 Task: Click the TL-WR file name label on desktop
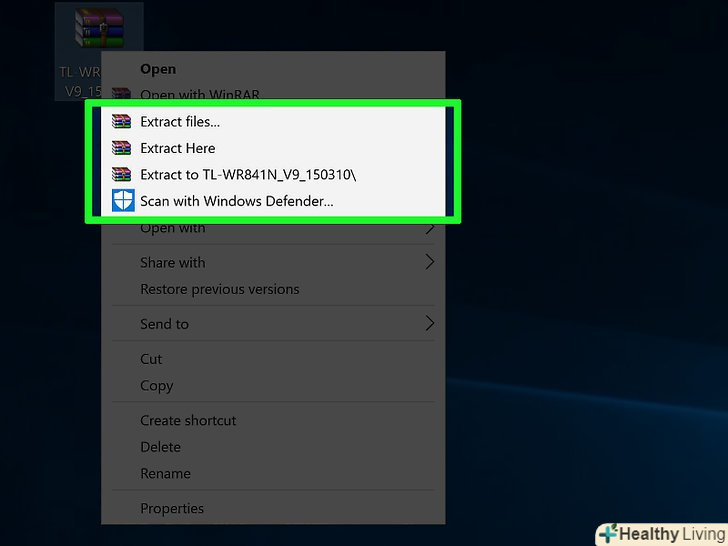tap(80, 81)
